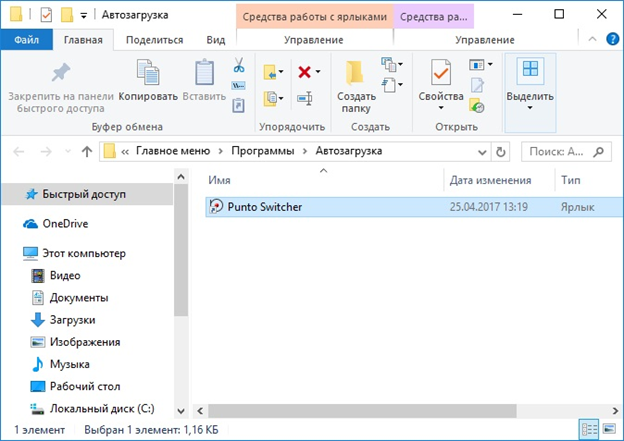Open the Move to dropdown arrow
Screen dimensions: 624x441
(x=281, y=72)
